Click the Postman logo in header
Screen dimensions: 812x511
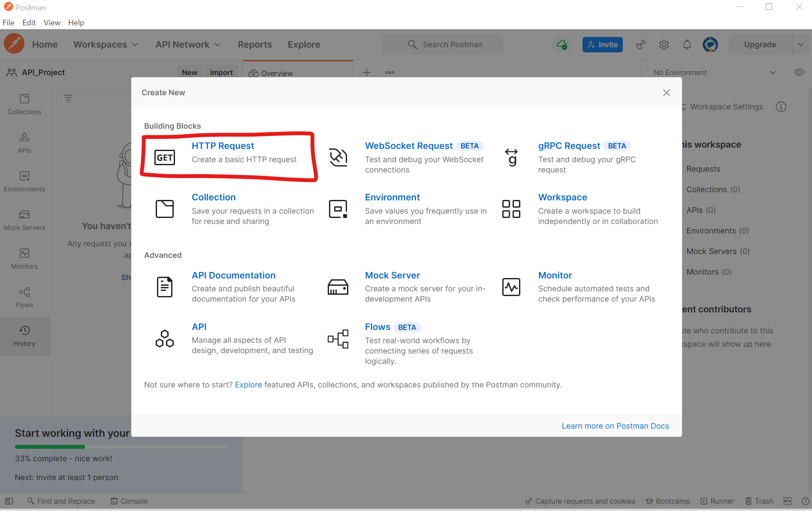click(x=14, y=44)
